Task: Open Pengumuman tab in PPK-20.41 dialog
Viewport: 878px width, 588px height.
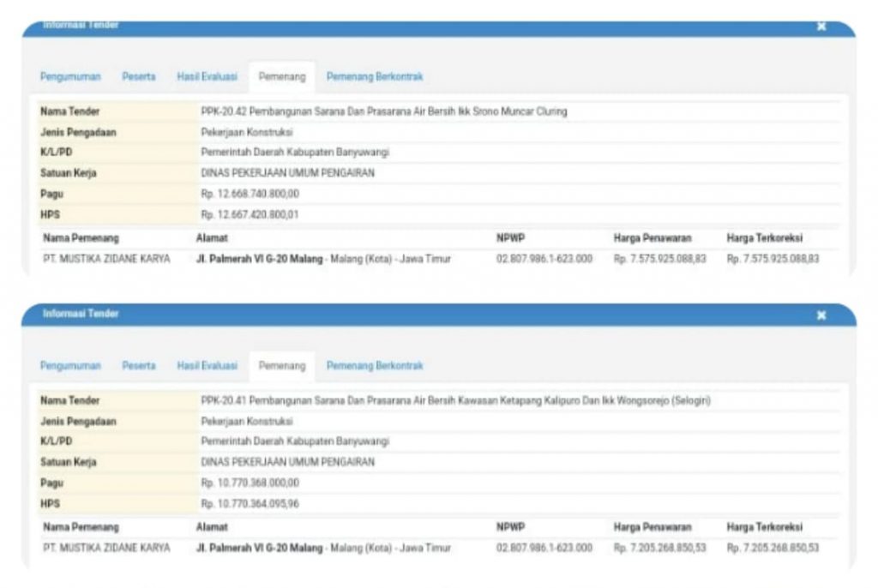Action: tap(70, 366)
